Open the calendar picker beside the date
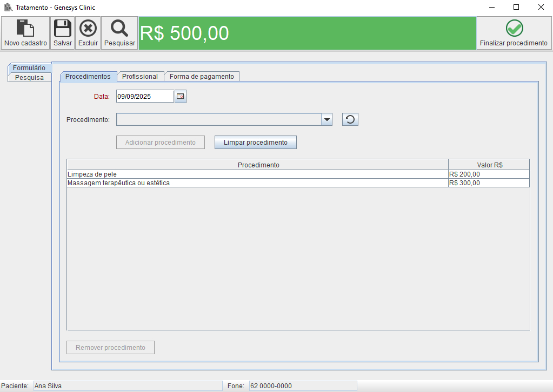The image size is (553, 392). pyautogui.click(x=181, y=97)
